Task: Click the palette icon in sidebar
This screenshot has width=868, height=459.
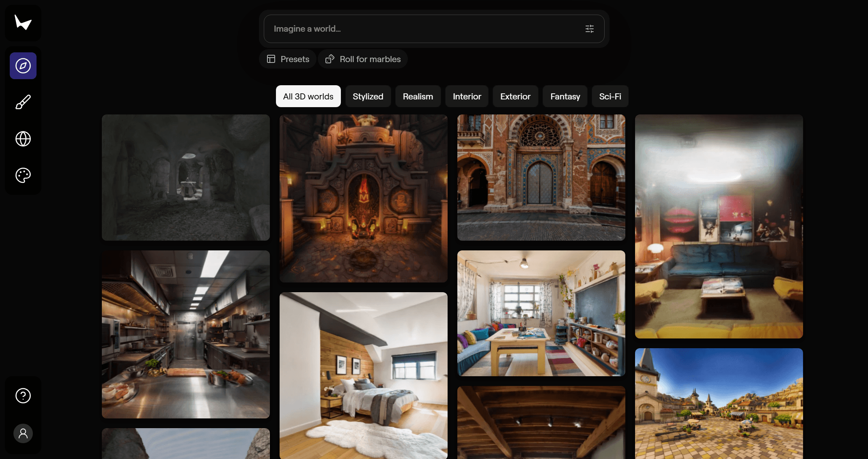Action: point(23,175)
